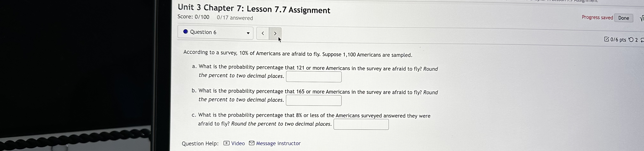
Task: Open the video help player
Action: click(237, 143)
